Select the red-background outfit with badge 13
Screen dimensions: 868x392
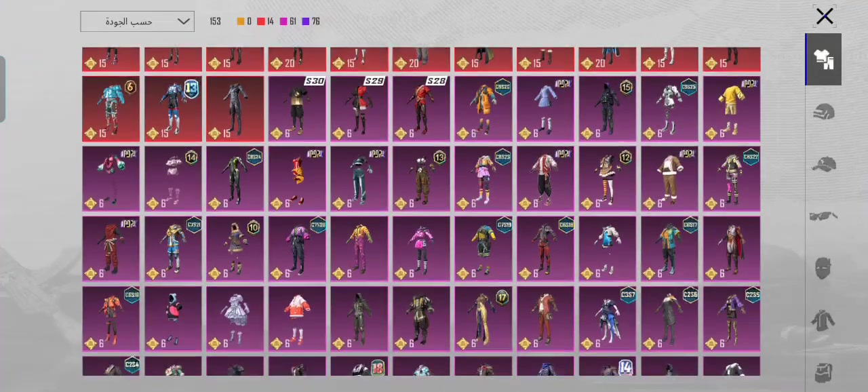pos(173,109)
